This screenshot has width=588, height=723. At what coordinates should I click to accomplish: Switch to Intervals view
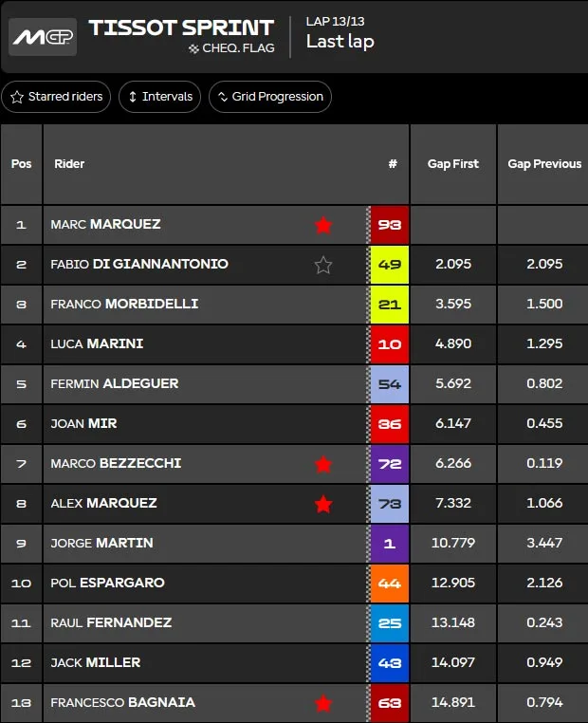[x=159, y=97]
